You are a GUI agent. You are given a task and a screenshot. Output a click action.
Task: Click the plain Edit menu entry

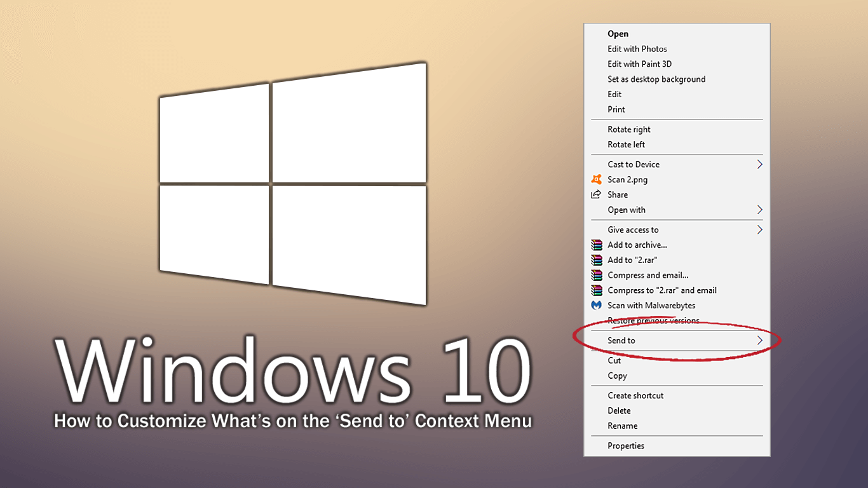(614, 94)
